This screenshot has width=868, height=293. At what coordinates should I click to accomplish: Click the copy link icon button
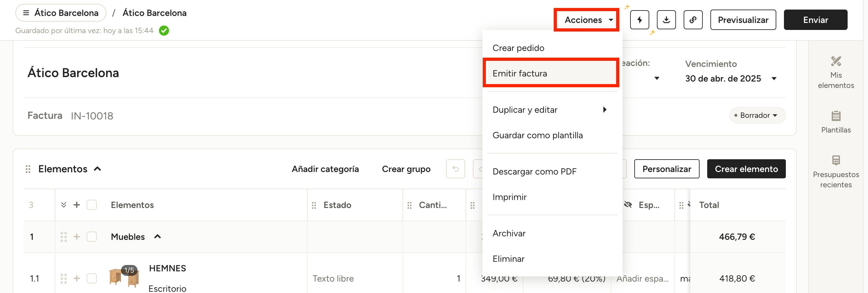693,20
